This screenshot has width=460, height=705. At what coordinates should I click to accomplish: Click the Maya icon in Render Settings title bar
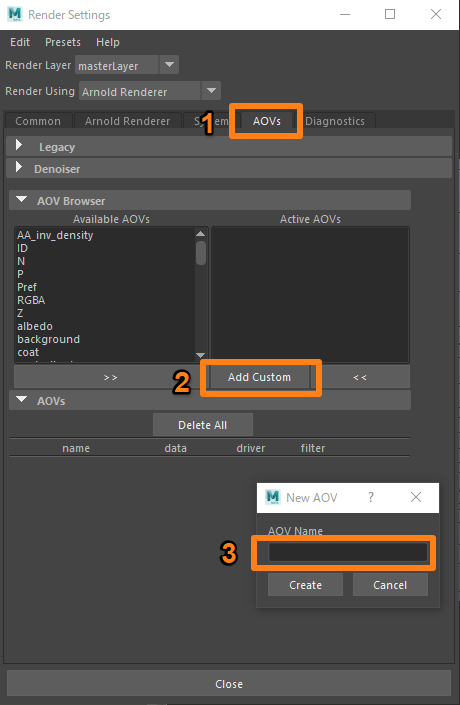pos(15,14)
